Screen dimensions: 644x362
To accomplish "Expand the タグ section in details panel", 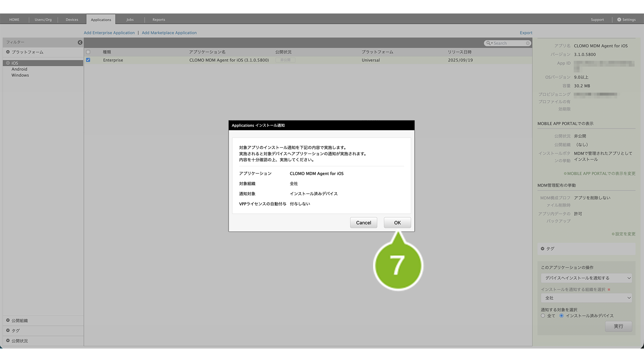I will [543, 249].
